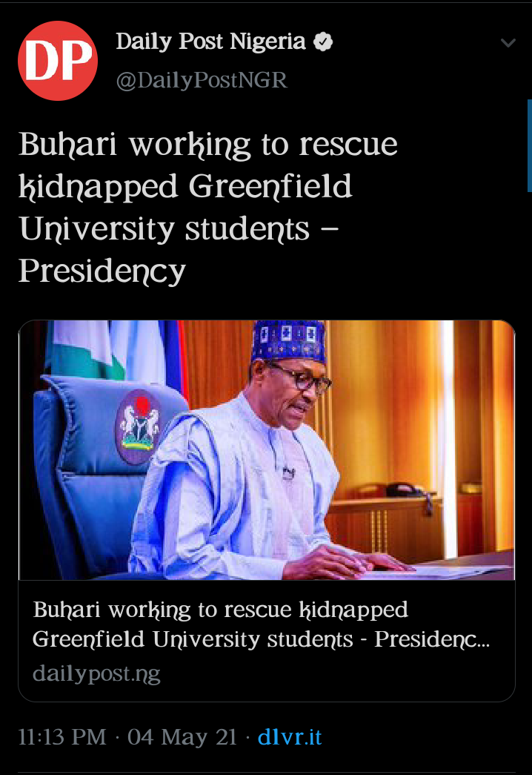Click the verified badge beside Daily Post Nigeria
Viewport: 532px width, 775px height.
tap(323, 42)
